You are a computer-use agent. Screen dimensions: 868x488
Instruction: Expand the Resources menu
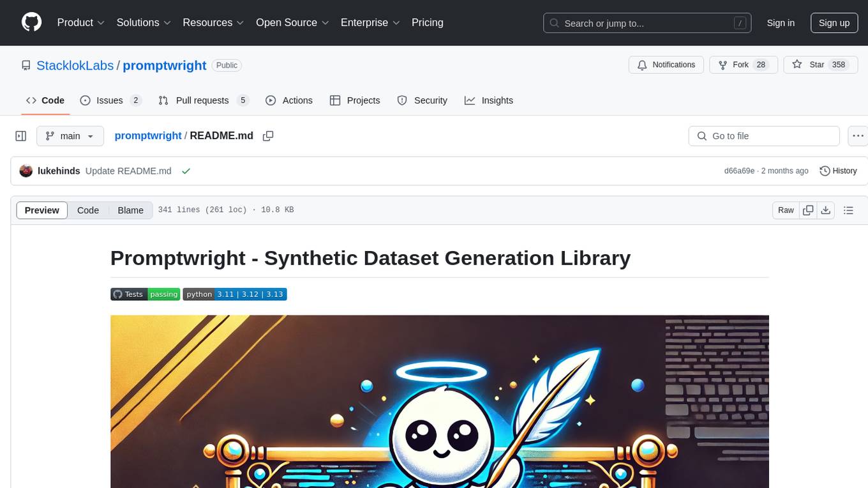tap(213, 22)
